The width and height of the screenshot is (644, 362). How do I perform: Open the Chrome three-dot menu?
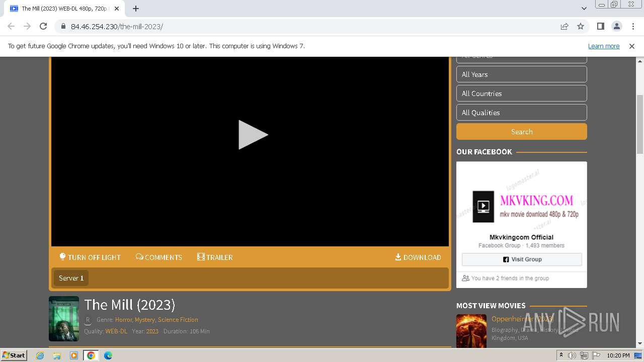click(x=633, y=26)
